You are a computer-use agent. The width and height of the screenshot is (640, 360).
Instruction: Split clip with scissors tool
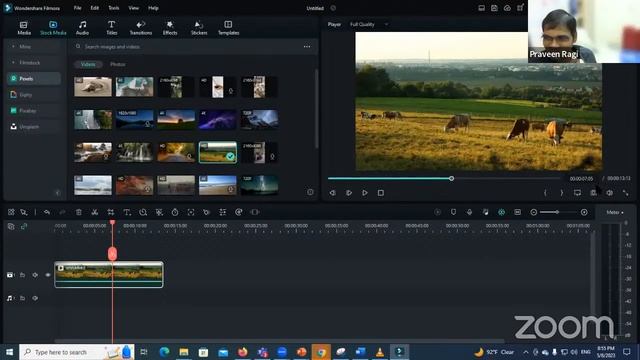(95, 212)
